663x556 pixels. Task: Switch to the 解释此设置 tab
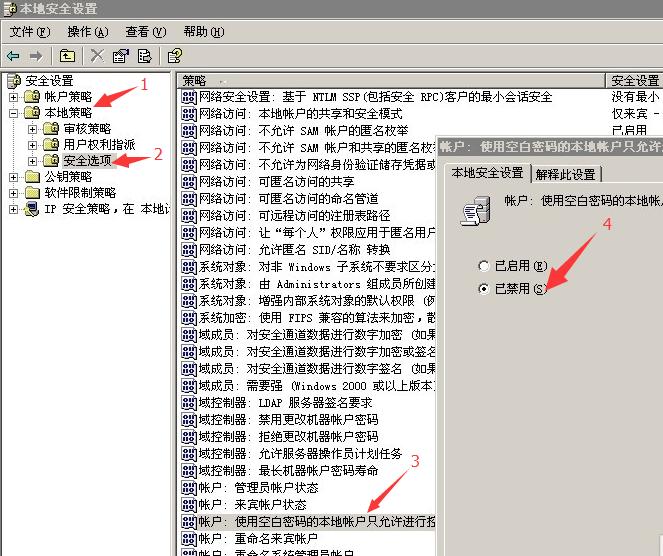click(x=565, y=174)
